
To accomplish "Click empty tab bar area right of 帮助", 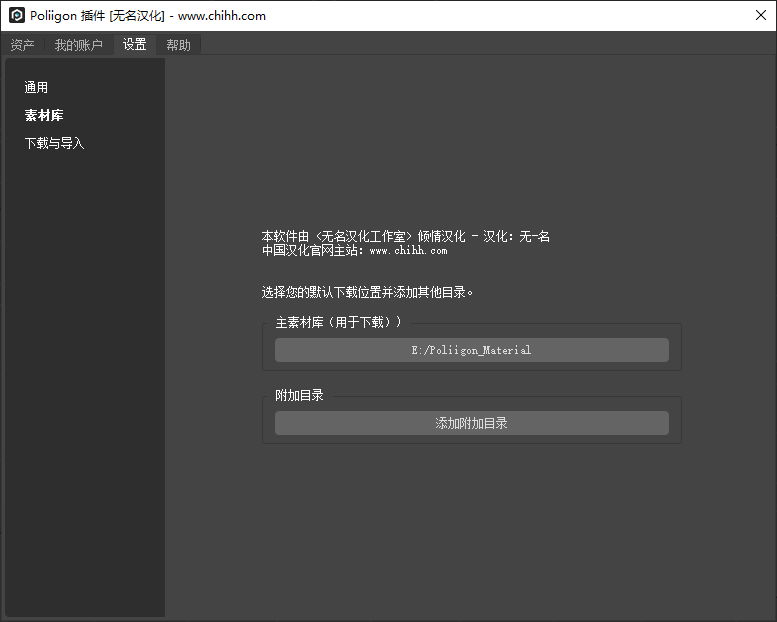I will coord(480,45).
